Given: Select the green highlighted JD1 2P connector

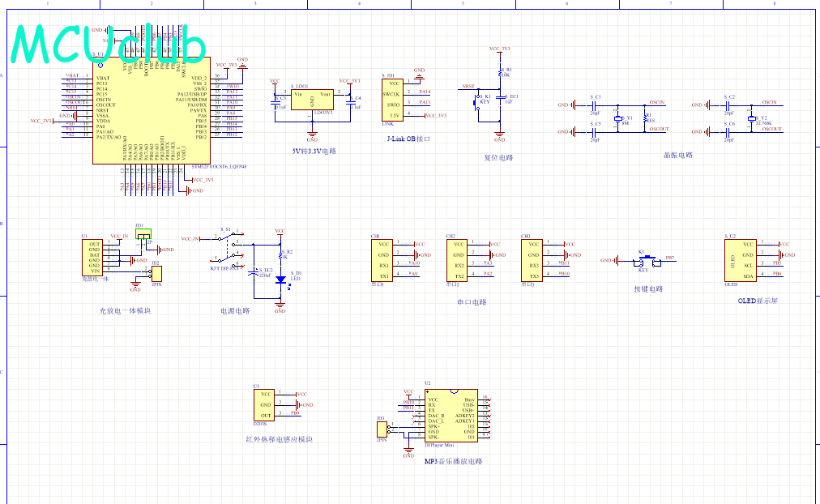Looking at the screenshot, I should (x=143, y=233).
